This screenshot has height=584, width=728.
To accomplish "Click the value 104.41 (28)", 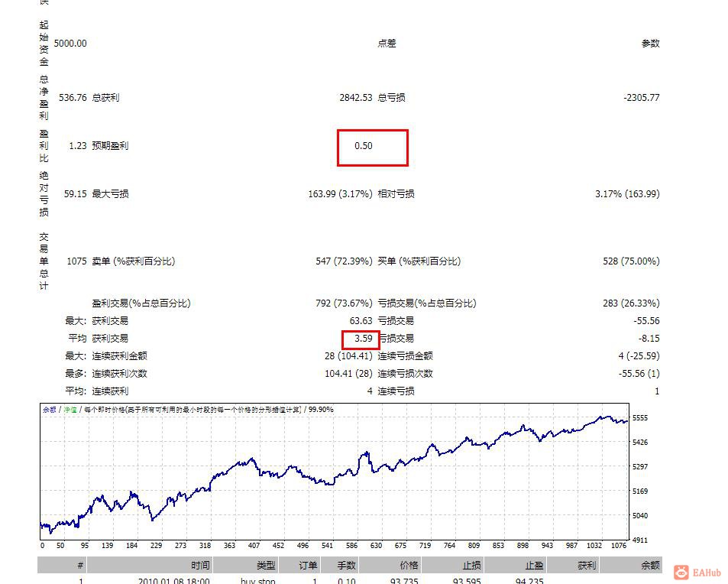I will 348,374.
